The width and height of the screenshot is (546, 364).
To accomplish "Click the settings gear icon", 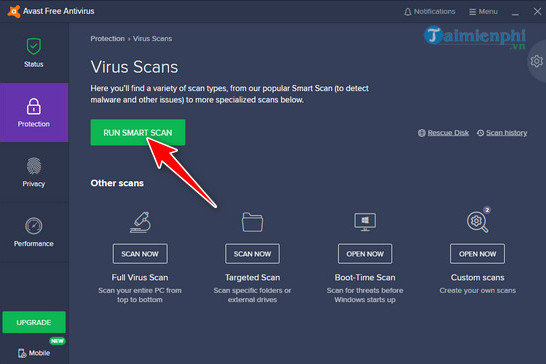I will (x=537, y=61).
